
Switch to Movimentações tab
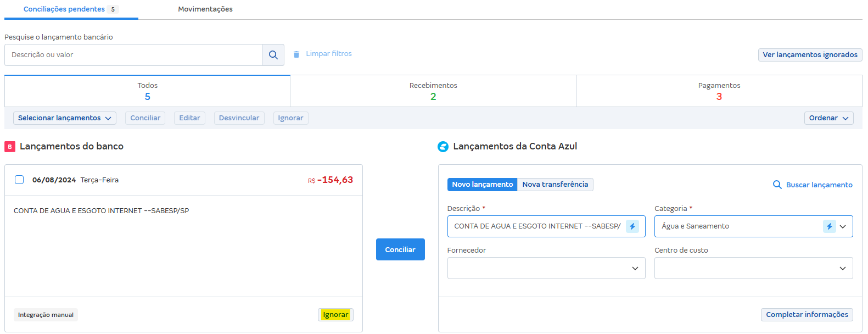click(x=205, y=9)
